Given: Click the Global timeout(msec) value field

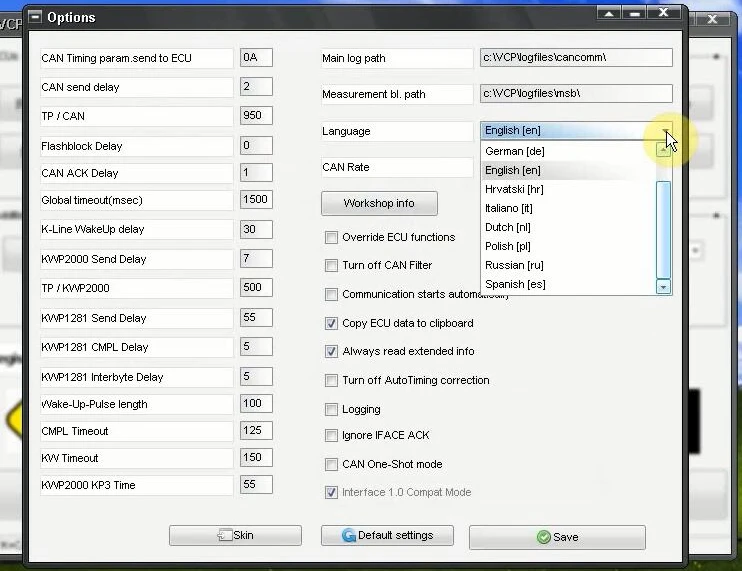Looking at the screenshot, I should coord(256,200).
